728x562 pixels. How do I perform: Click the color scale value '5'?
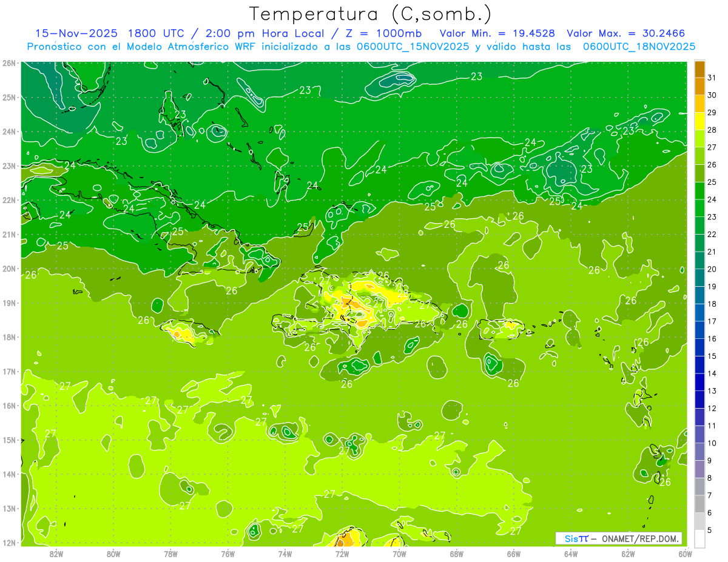point(710,530)
